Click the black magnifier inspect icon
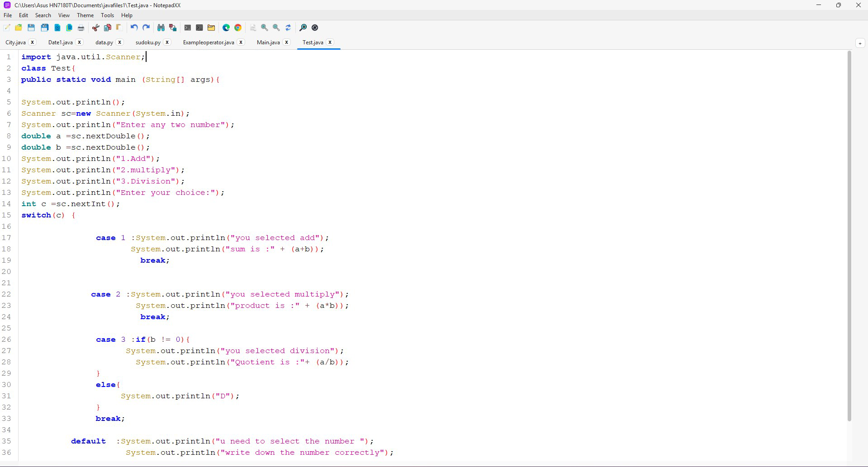This screenshot has height=467, width=868. [303, 28]
